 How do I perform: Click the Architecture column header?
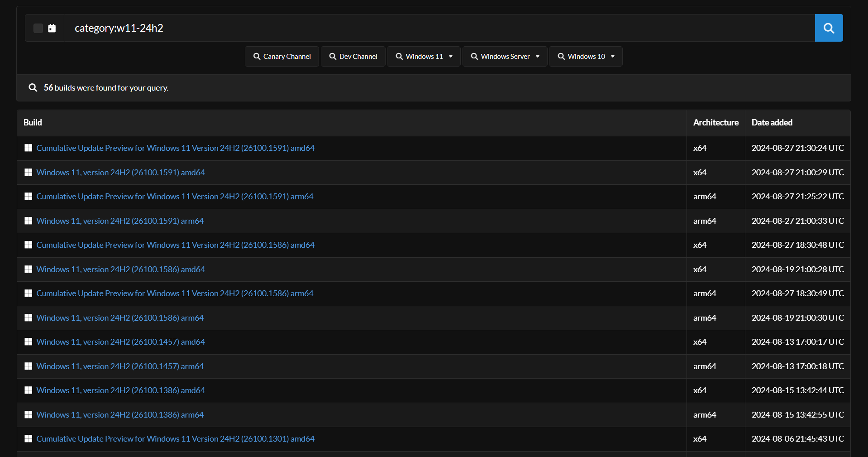point(716,123)
